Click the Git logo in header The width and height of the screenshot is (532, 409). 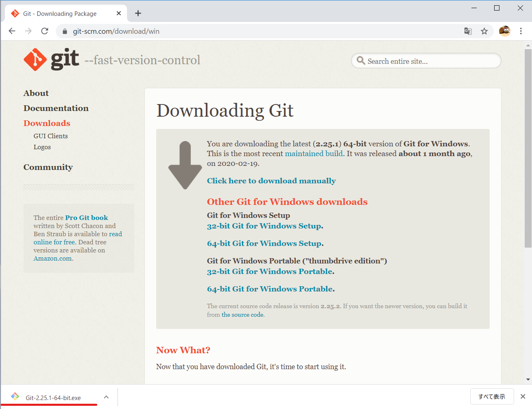pos(51,59)
